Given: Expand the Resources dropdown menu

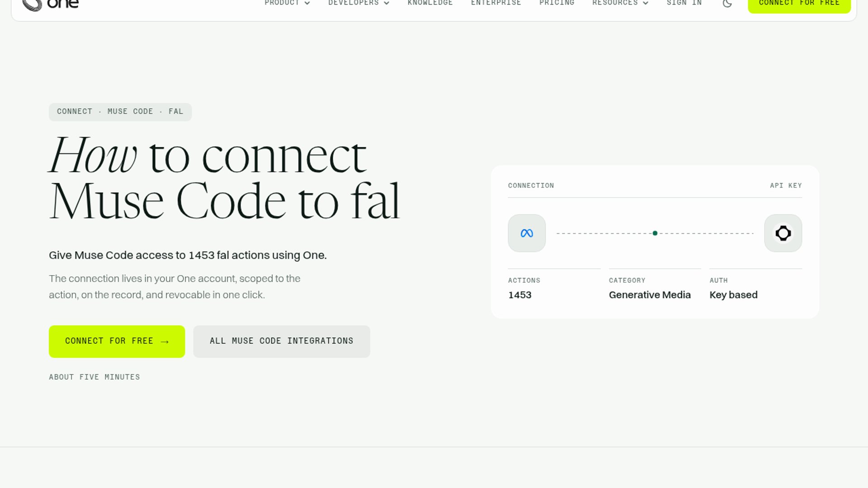Looking at the screenshot, I should click(620, 3).
